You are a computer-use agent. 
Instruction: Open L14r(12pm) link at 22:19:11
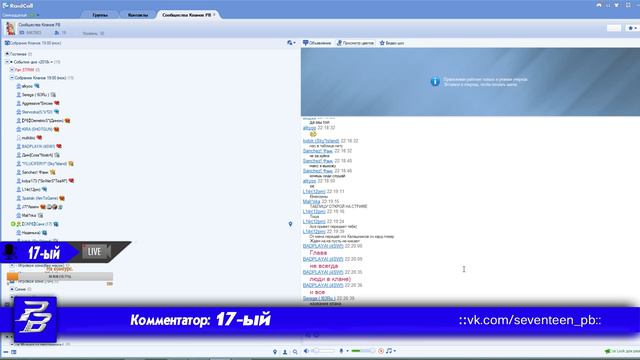(314, 191)
